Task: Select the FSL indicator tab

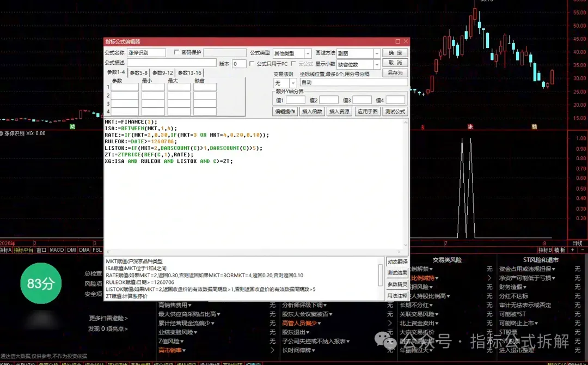Action: (x=97, y=250)
